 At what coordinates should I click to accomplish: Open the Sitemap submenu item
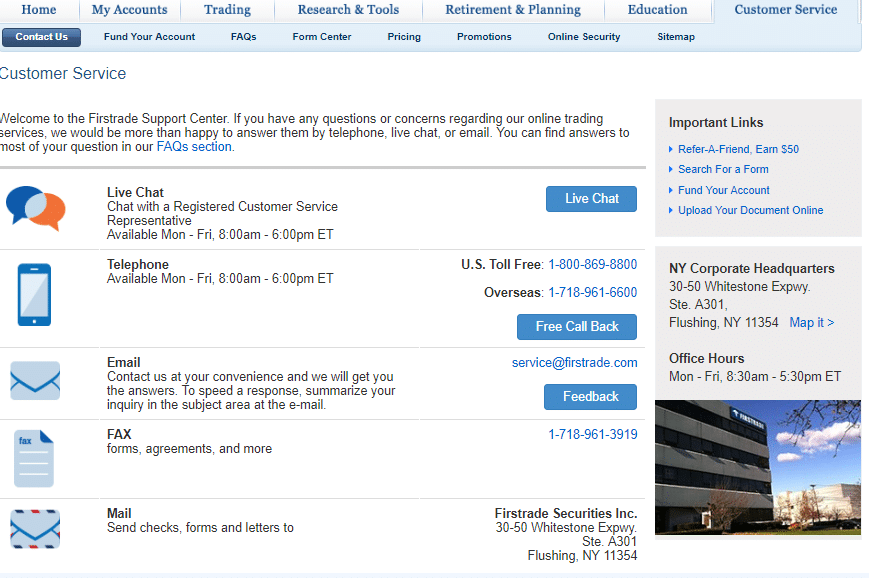click(676, 37)
